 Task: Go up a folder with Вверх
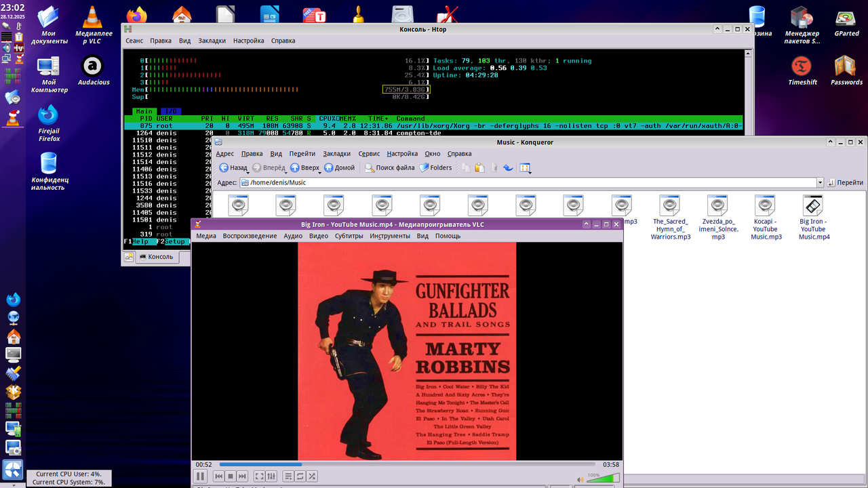coord(304,167)
